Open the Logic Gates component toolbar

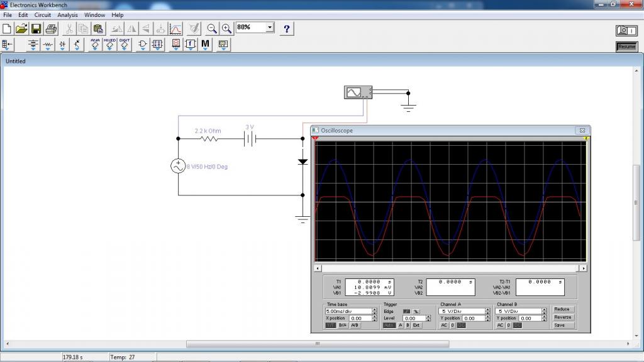pyautogui.click(x=143, y=45)
